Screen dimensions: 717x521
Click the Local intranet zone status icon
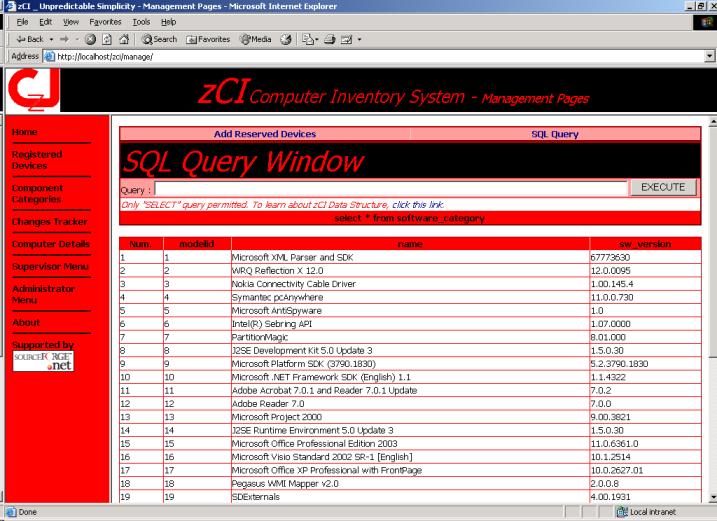pos(622,512)
